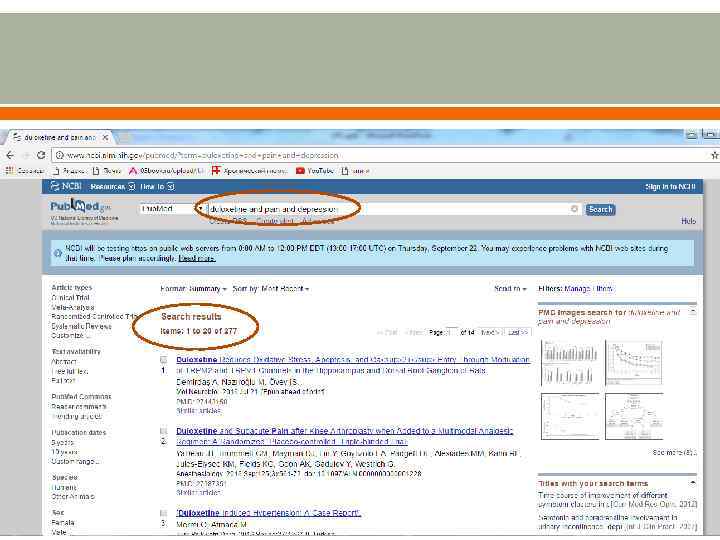720x540 pixels.
Task: Filter by Clinical Trial article type
Action: [x=70, y=298]
